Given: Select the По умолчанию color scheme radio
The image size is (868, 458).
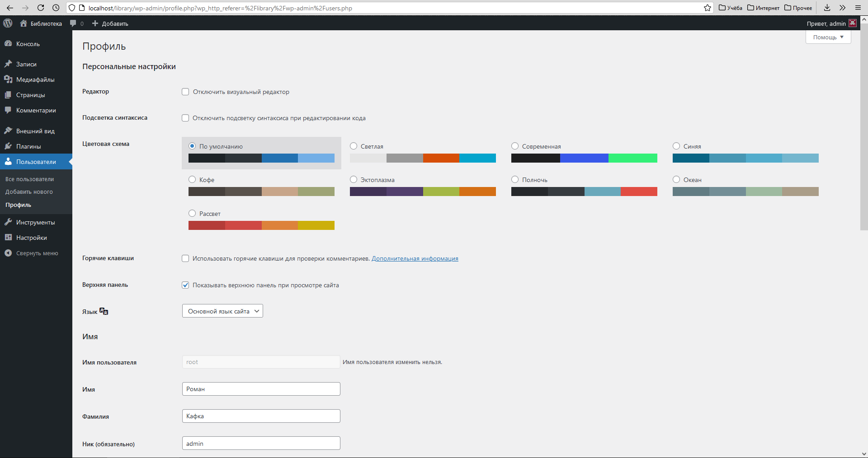Looking at the screenshot, I should (192, 146).
